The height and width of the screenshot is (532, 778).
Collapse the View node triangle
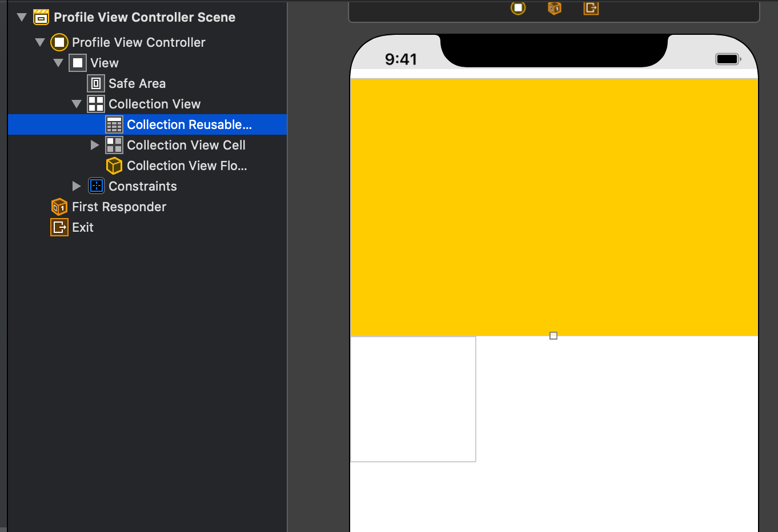58,63
